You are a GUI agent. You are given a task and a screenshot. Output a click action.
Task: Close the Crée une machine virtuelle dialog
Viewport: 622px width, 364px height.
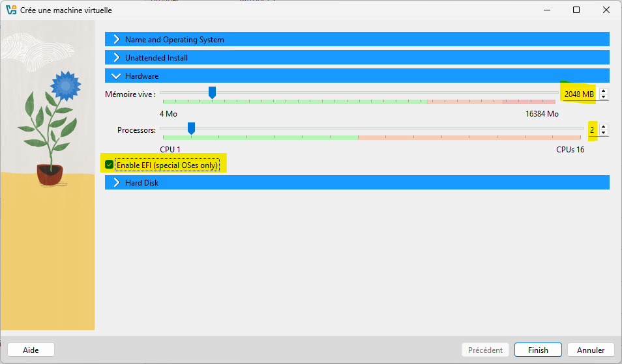pyautogui.click(x=606, y=10)
